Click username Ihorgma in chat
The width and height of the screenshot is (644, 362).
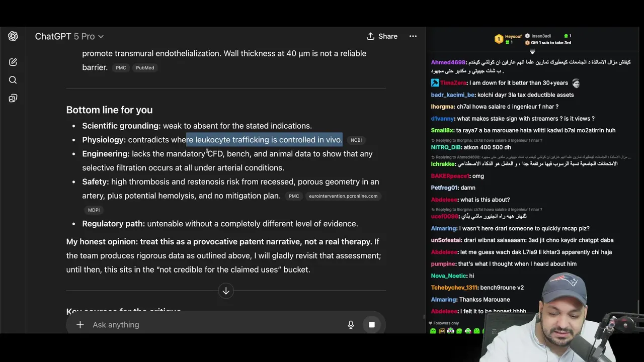tap(443, 107)
